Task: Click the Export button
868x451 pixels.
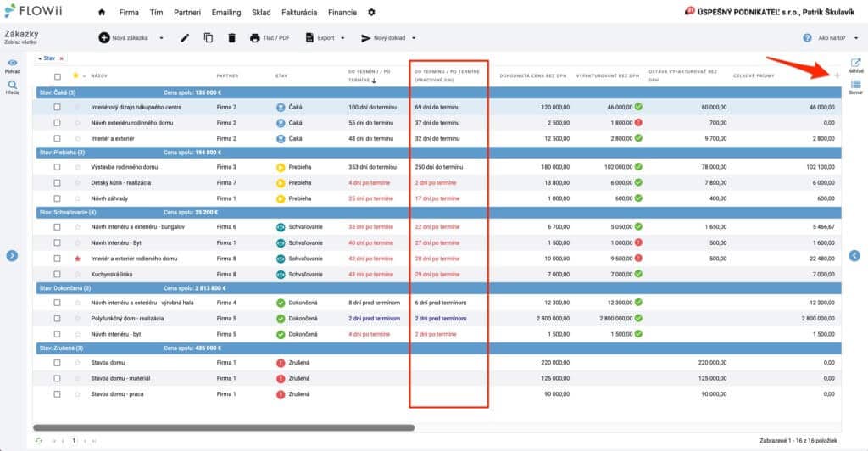Action: [320, 37]
